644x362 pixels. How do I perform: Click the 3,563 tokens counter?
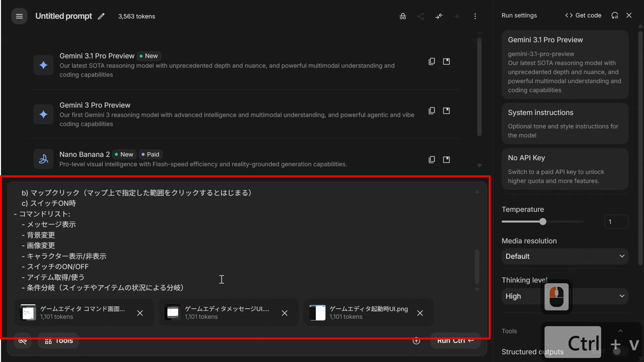(x=137, y=16)
